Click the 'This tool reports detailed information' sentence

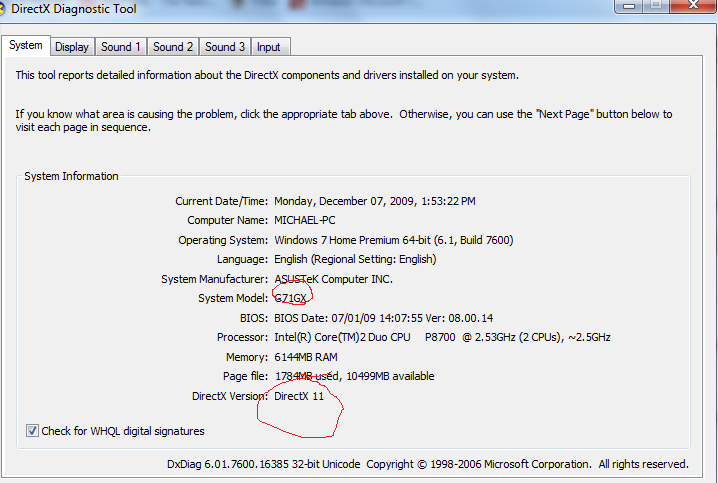click(x=267, y=75)
